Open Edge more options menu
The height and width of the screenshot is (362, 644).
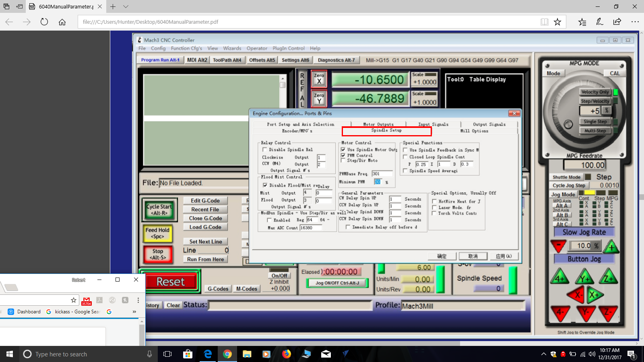[x=635, y=22]
